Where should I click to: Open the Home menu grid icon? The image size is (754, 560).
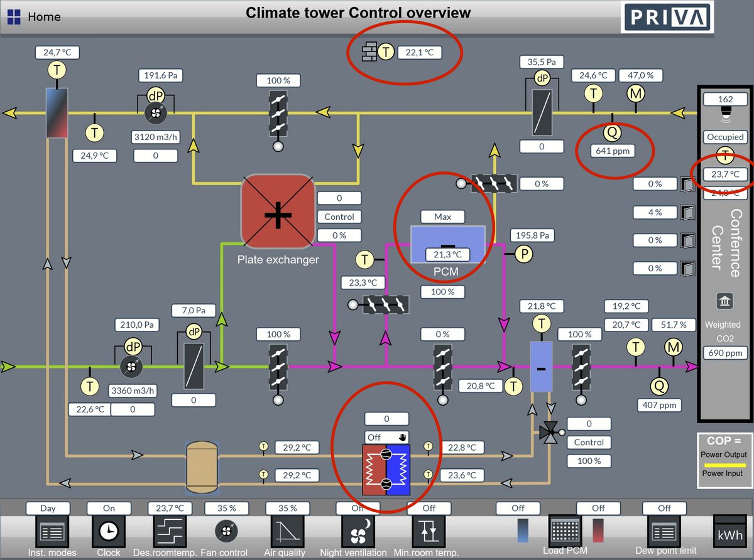click(14, 17)
